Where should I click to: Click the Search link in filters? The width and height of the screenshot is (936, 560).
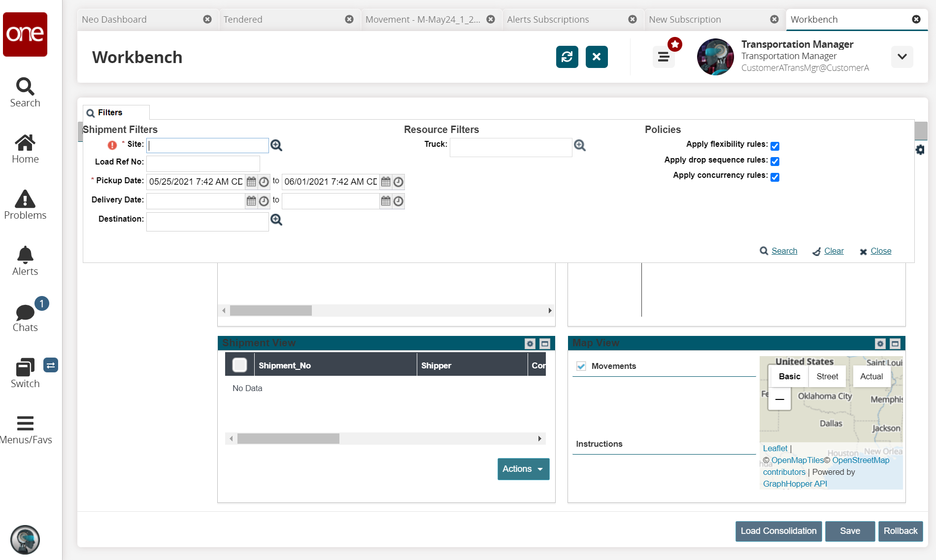coord(784,251)
